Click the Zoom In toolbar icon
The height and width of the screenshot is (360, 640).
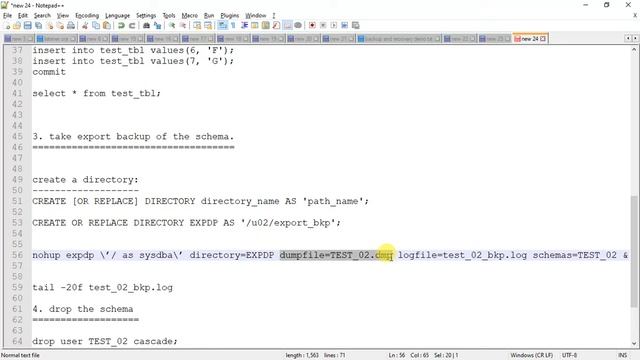[172, 25]
